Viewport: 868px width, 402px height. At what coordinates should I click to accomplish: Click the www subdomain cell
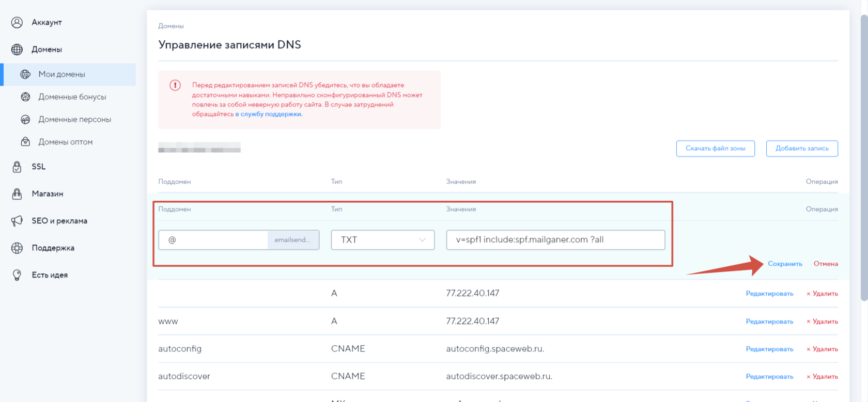point(168,321)
